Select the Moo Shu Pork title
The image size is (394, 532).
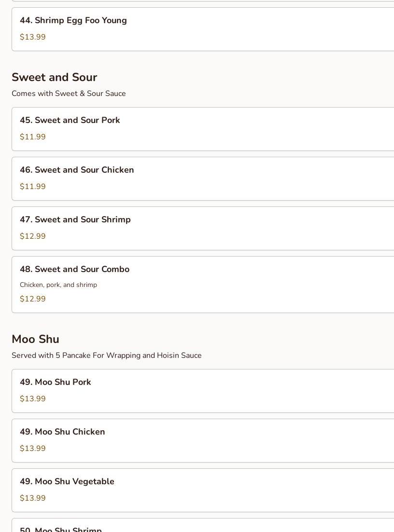[x=55, y=382]
